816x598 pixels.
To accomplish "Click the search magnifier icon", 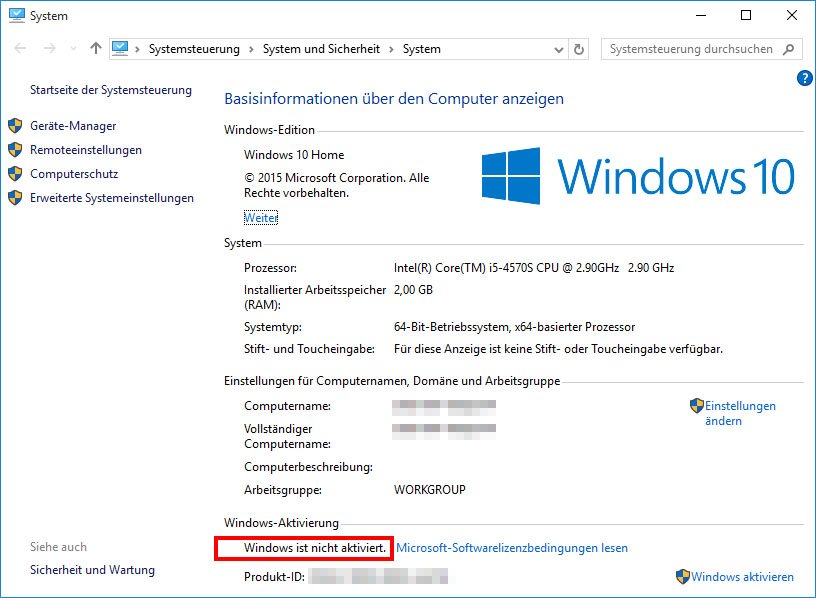I will point(789,49).
